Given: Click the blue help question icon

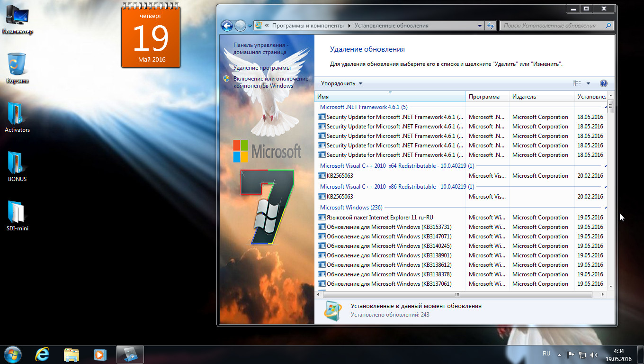Looking at the screenshot, I should 603,83.
